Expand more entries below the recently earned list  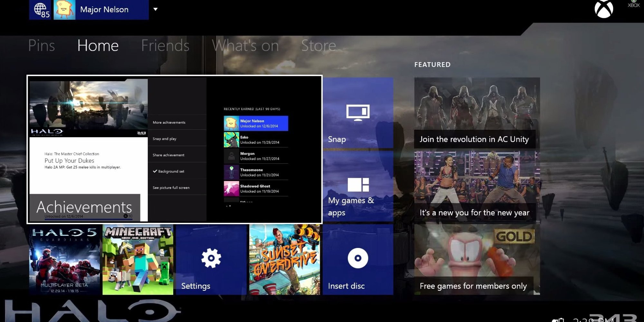[x=229, y=206]
